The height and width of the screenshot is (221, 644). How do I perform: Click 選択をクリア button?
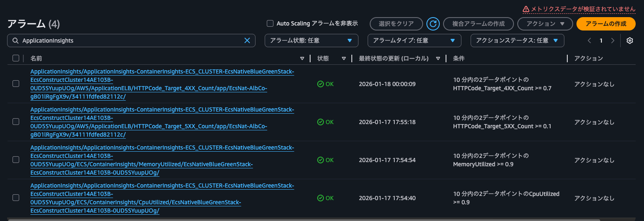coord(396,24)
